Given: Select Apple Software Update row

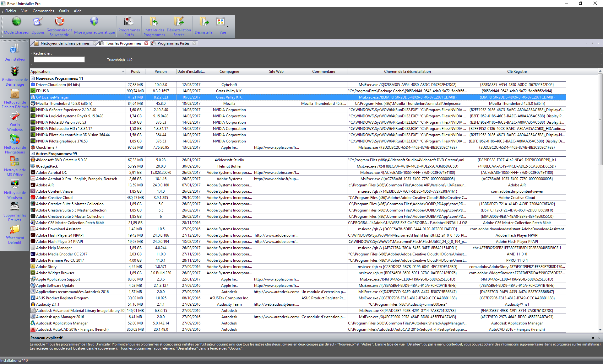Looking at the screenshot, I should [x=298, y=286].
